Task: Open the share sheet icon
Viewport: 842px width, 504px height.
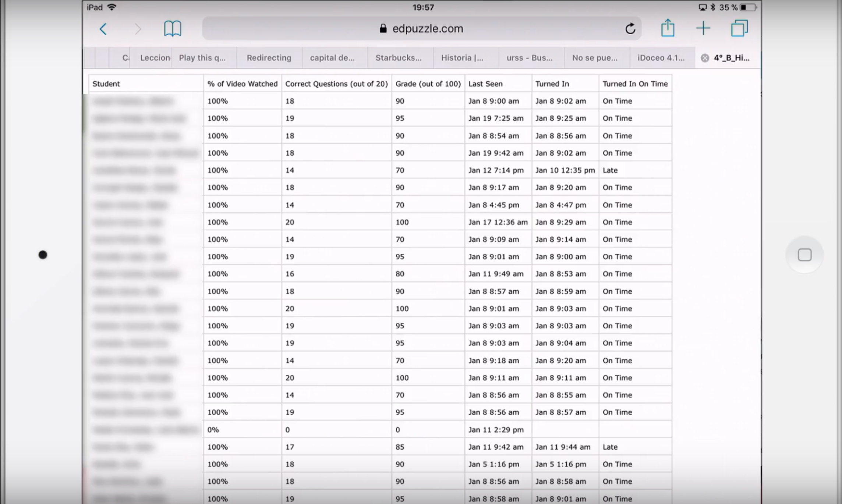Action: pyautogui.click(x=668, y=28)
